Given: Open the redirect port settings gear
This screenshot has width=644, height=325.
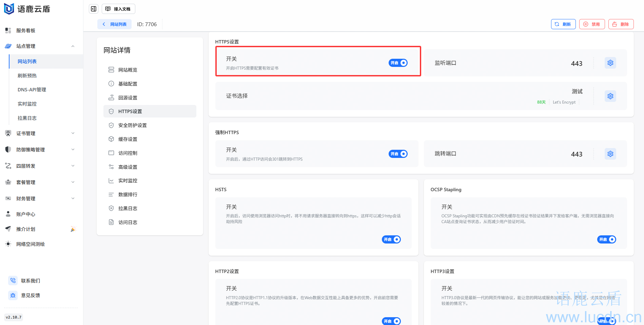Looking at the screenshot, I should coord(610,154).
